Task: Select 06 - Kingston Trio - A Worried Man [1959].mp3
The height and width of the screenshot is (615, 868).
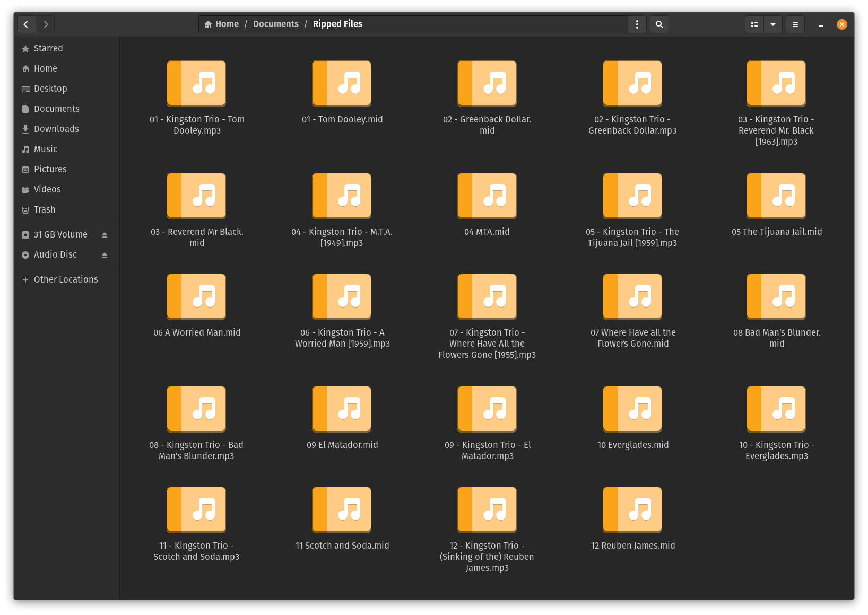Action: [x=342, y=297]
